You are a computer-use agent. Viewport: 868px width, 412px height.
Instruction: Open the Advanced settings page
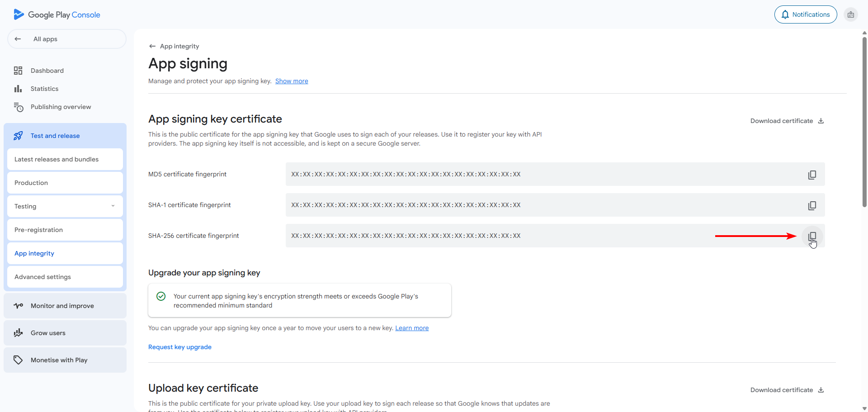[x=42, y=277]
